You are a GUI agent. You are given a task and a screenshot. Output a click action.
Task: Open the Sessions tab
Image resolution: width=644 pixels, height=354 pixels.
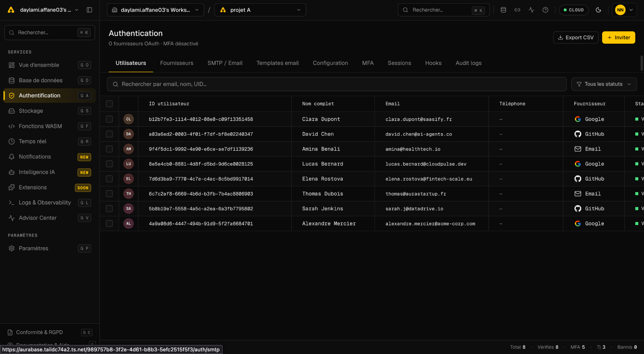point(399,63)
